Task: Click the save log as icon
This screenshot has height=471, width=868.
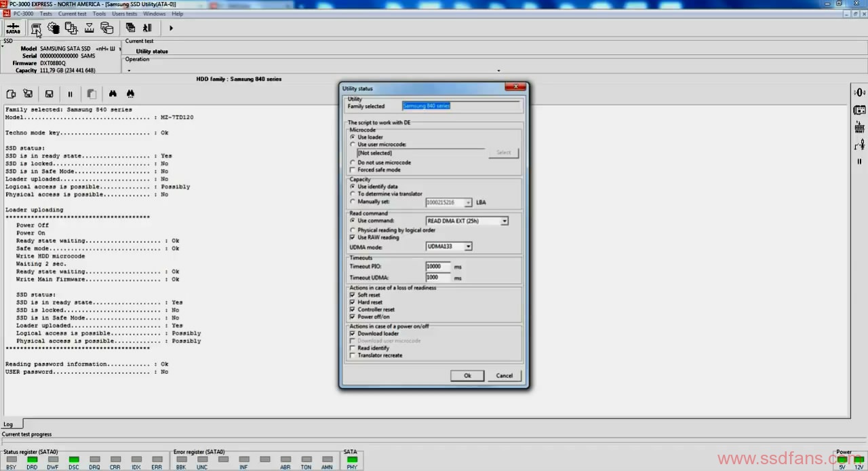Action: click(x=28, y=94)
